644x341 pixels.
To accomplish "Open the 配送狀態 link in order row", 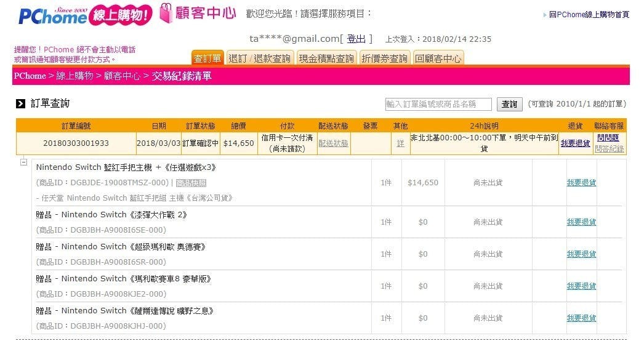I will point(333,143).
